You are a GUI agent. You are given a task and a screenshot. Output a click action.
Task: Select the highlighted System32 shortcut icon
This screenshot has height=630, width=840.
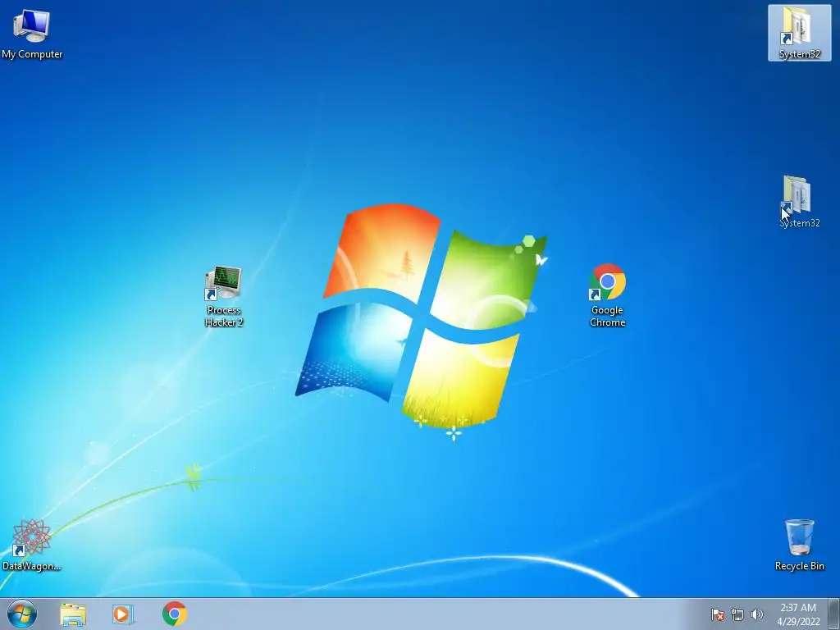click(799, 33)
